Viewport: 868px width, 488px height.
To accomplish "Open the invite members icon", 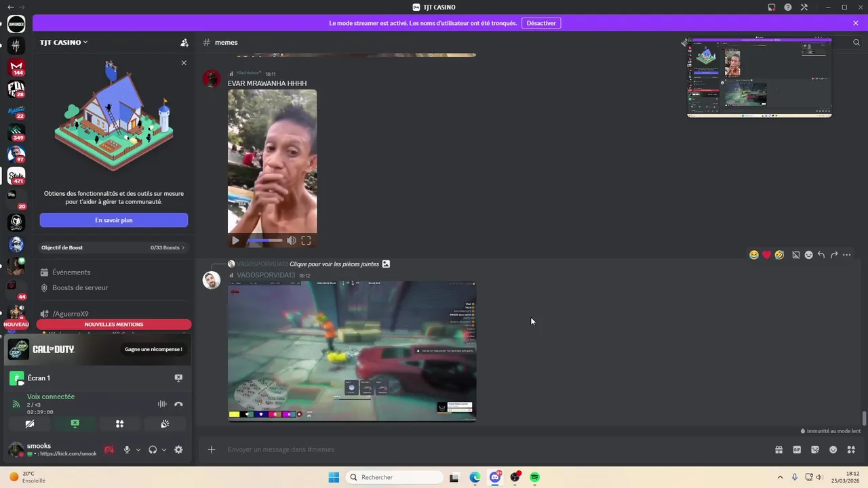I will pos(184,43).
